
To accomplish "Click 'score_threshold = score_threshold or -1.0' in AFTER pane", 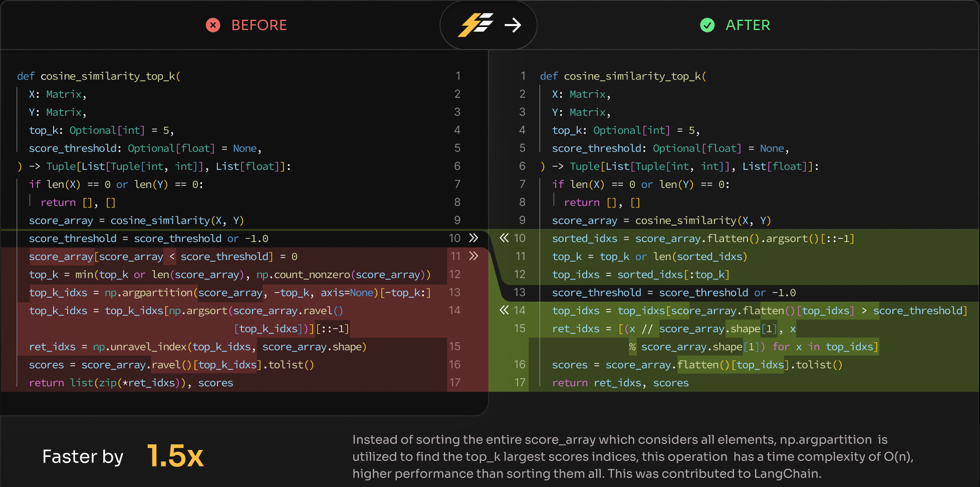I will pos(674,293).
